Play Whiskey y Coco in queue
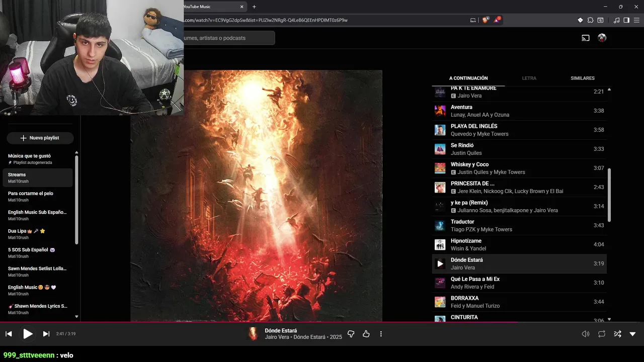The width and height of the screenshot is (644, 362). tap(519, 168)
